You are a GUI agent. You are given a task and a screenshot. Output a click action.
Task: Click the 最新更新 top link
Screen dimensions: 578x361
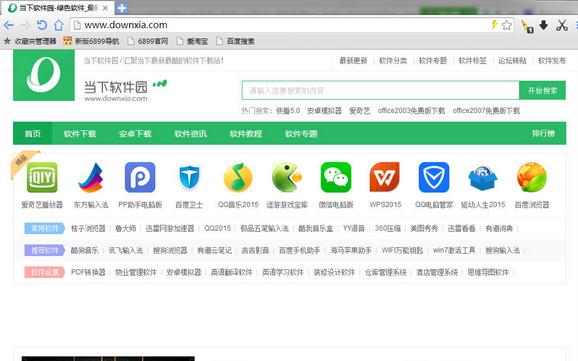[353, 60]
